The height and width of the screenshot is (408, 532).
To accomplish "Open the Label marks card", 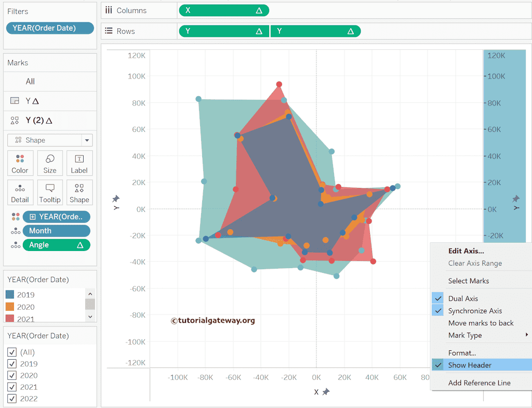I will [x=79, y=163].
